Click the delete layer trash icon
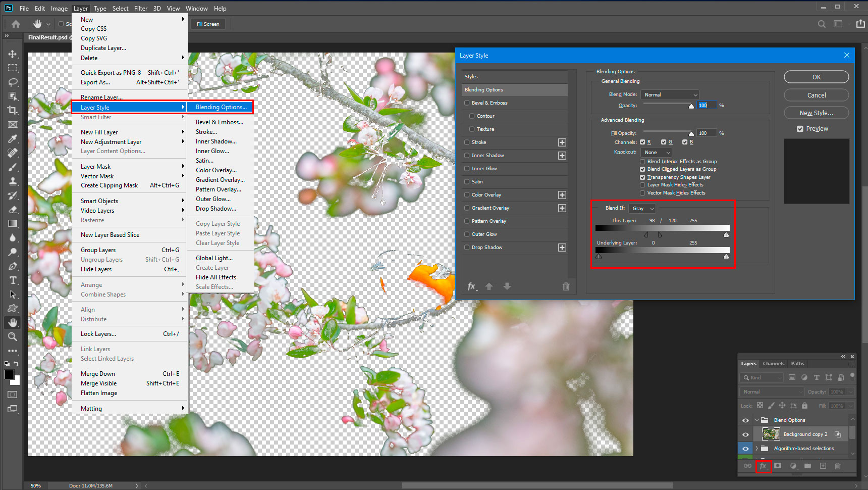This screenshot has width=868, height=490. click(838, 466)
